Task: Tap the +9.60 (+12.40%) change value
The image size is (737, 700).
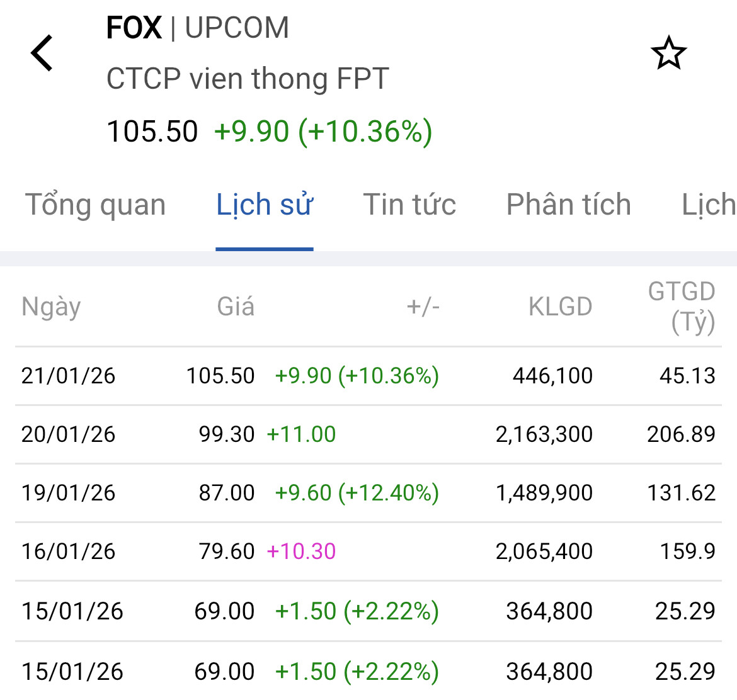Action: 357,493
